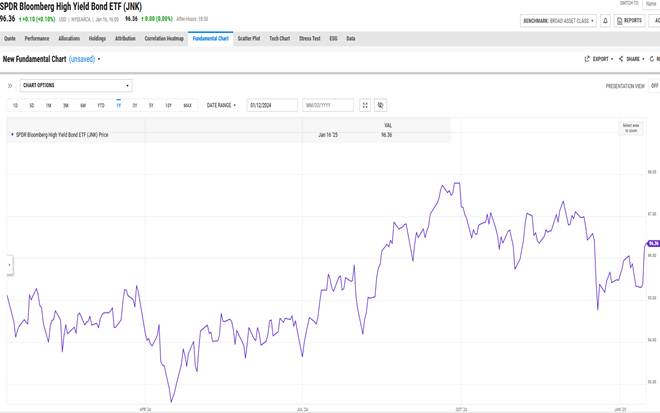Open the Scatter Plot tab

click(x=249, y=38)
